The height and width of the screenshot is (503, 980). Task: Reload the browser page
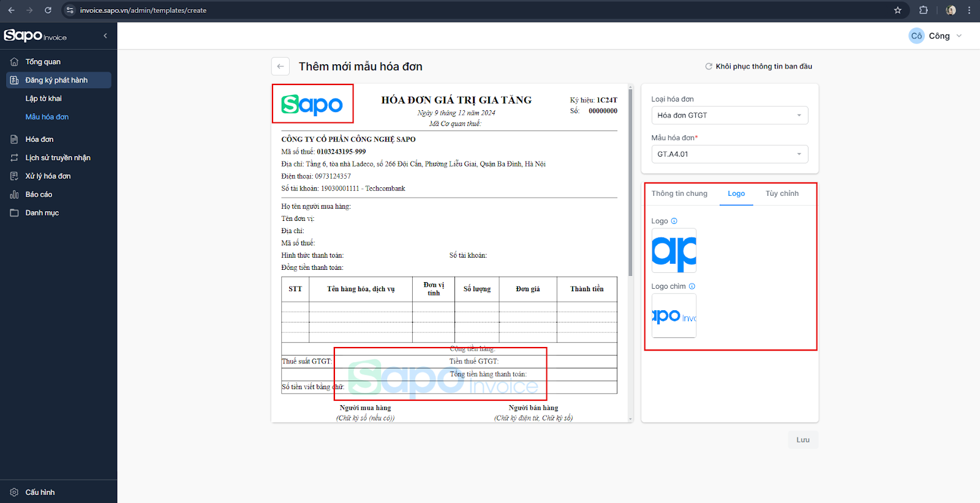[x=48, y=10]
